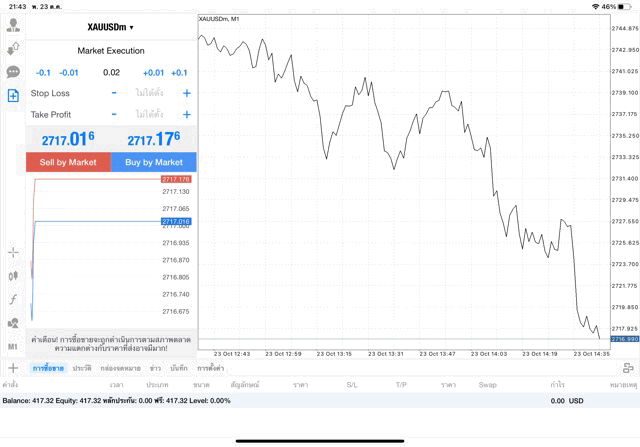Add +0.01 to lot volume

[x=153, y=72]
